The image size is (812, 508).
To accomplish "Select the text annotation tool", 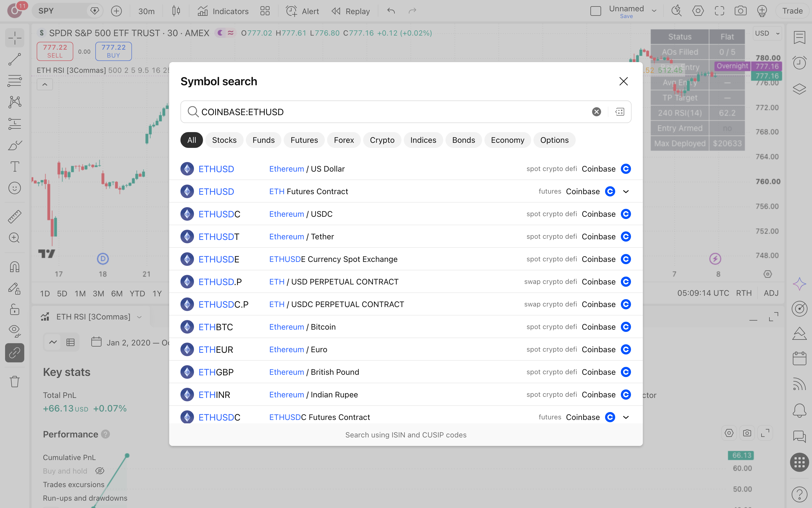I will (x=15, y=166).
